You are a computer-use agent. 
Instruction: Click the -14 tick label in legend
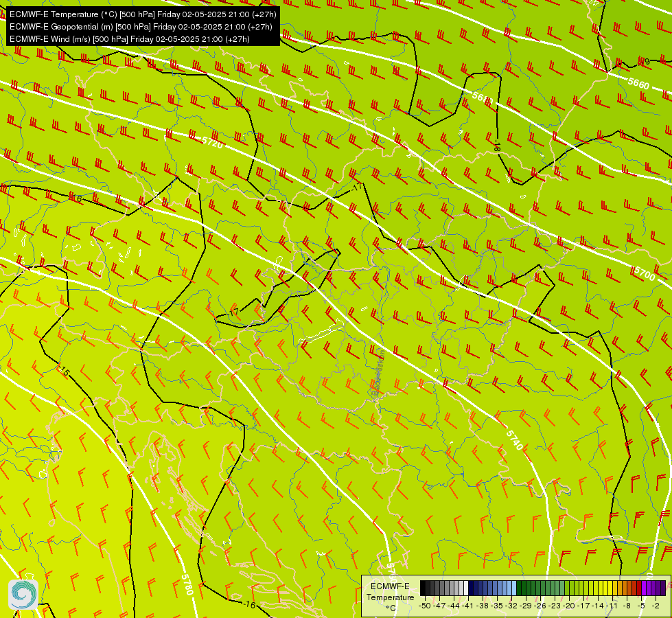(x=598, y=606)
